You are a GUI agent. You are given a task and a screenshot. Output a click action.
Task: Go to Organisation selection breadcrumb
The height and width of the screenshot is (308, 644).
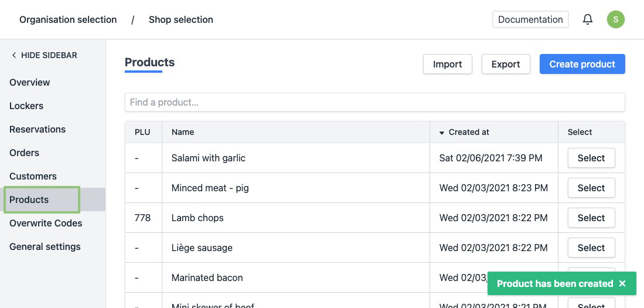point(68,19)
